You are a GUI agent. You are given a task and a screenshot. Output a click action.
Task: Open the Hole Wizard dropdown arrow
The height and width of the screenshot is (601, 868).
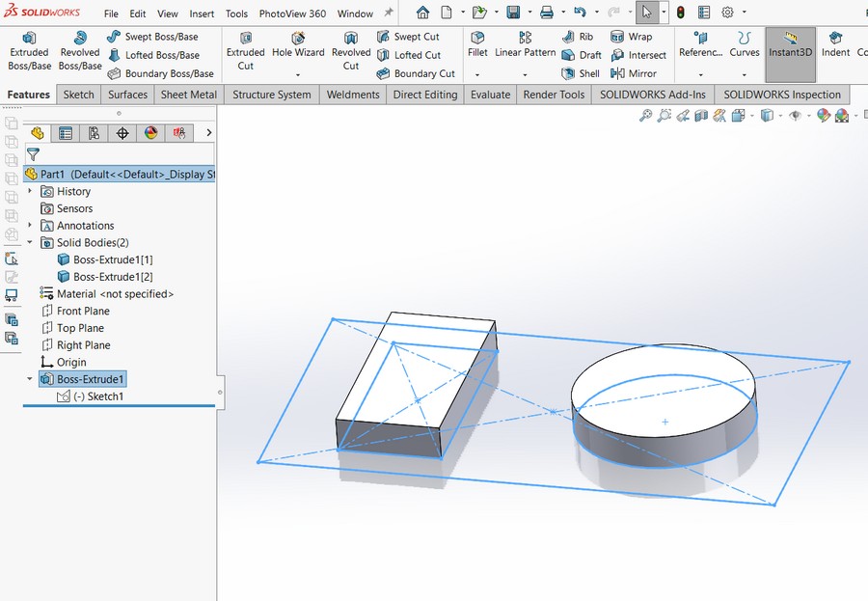click(298, 75)
